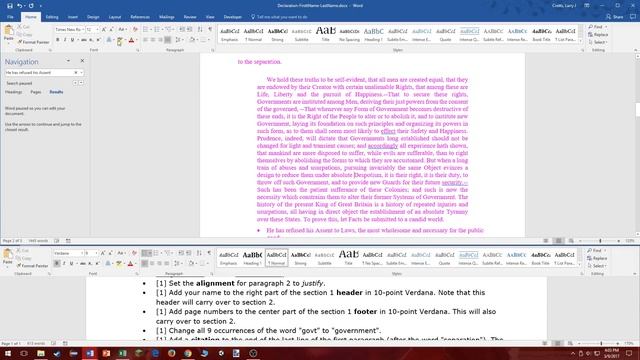Click Bullets list icon in upper window
Screen dimensions: 640x360
click(146, 29)
